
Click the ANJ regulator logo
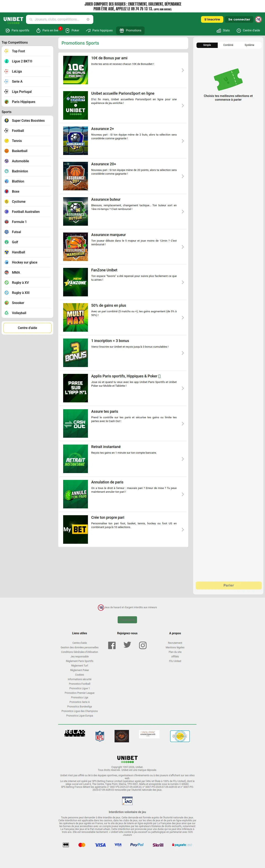tap(128, 801)
